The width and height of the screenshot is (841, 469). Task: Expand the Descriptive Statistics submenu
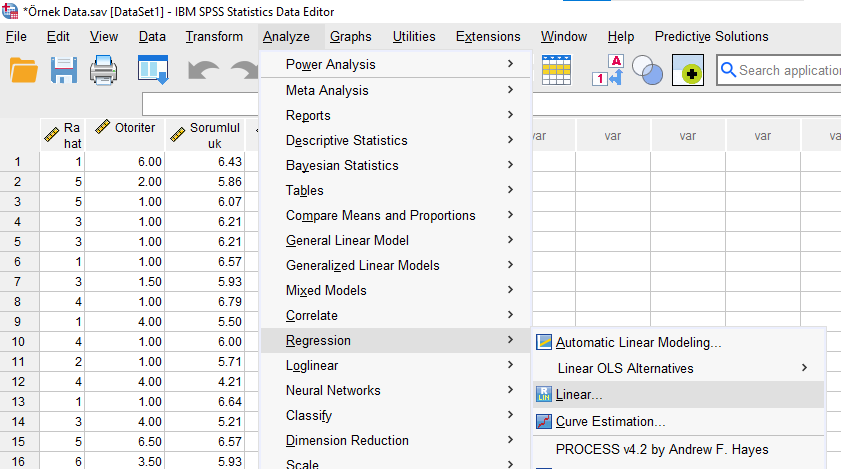click(x=346, y=140)
